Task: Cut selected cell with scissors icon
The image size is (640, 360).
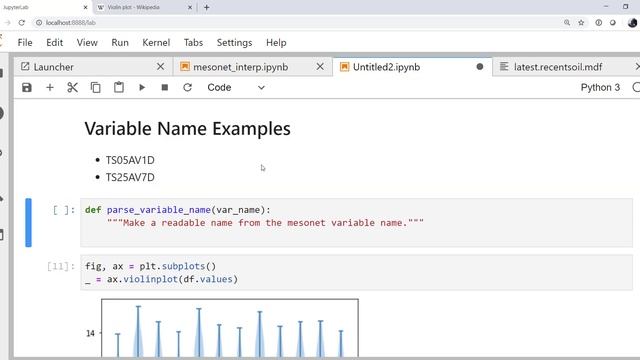Action: [x=73, y=87]
